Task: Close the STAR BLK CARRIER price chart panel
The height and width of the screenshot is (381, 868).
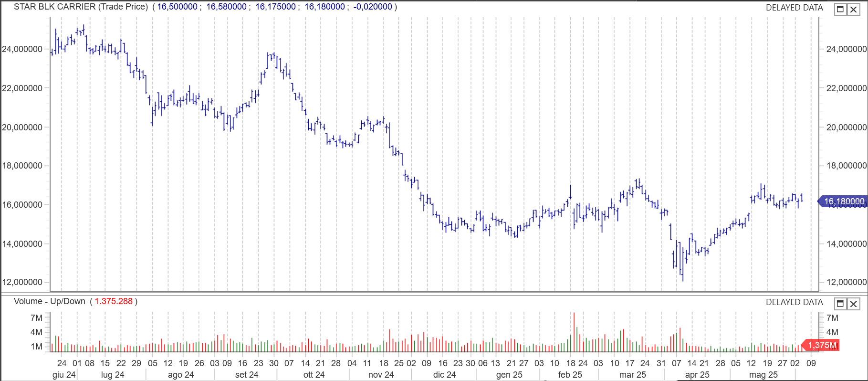Action: (853, 9)
